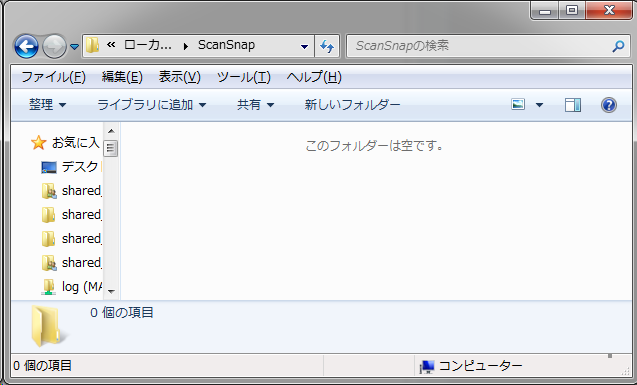Open the ツール(T) menu

click(x=244, y=77)
